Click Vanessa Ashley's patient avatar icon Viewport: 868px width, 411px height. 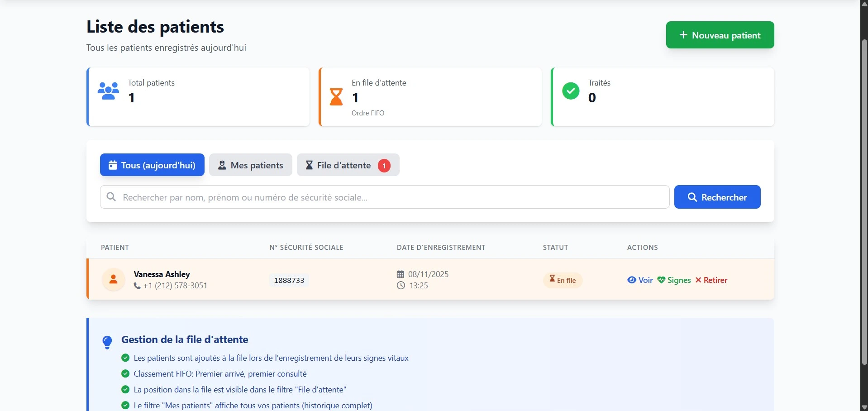coord(114,280)
